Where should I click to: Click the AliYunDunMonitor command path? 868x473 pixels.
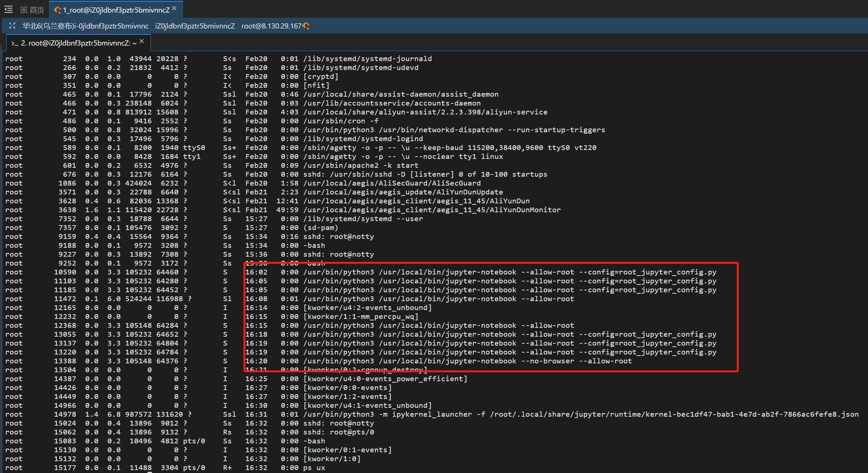pos(432,210)
